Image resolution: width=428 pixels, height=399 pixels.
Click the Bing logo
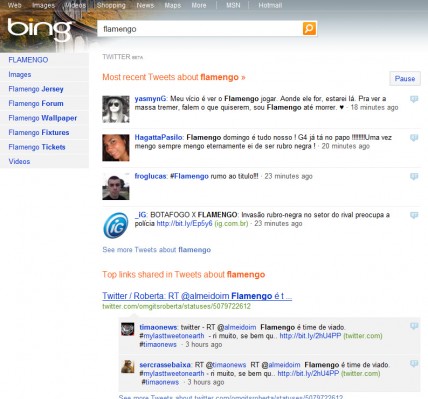(x=39, y=30)
